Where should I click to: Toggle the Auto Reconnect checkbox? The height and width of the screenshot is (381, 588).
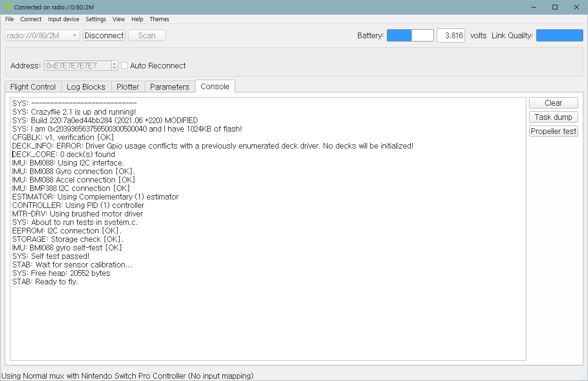pos(124,66)
